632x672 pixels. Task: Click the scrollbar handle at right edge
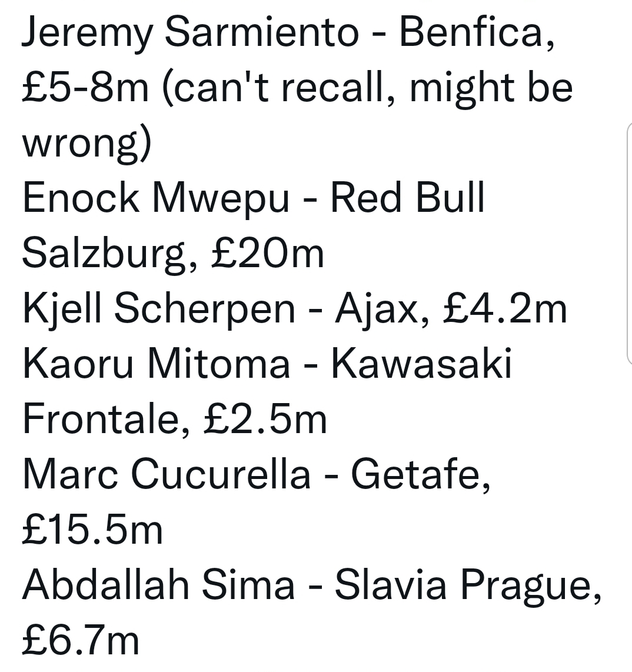click(x=630, y=244)
